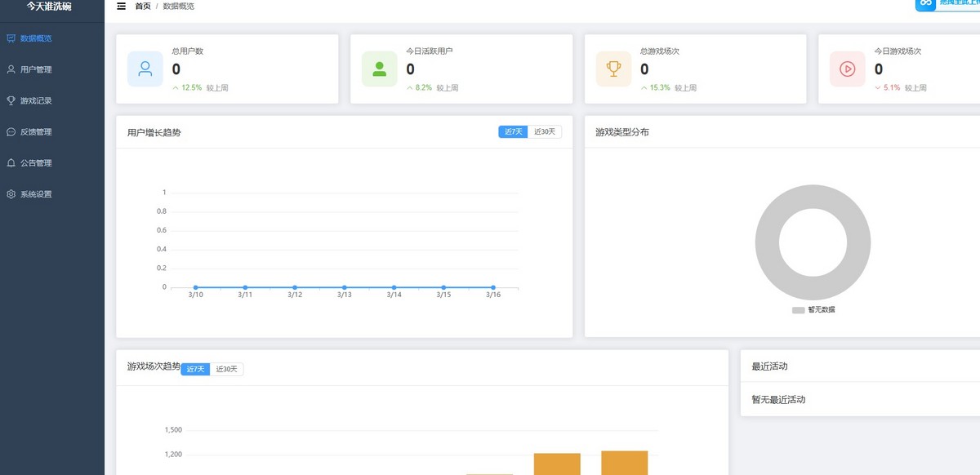Click the green person icon on 今日活跃用户 card
The width and height of the screenshot is (980, 475).
point(380,69)
